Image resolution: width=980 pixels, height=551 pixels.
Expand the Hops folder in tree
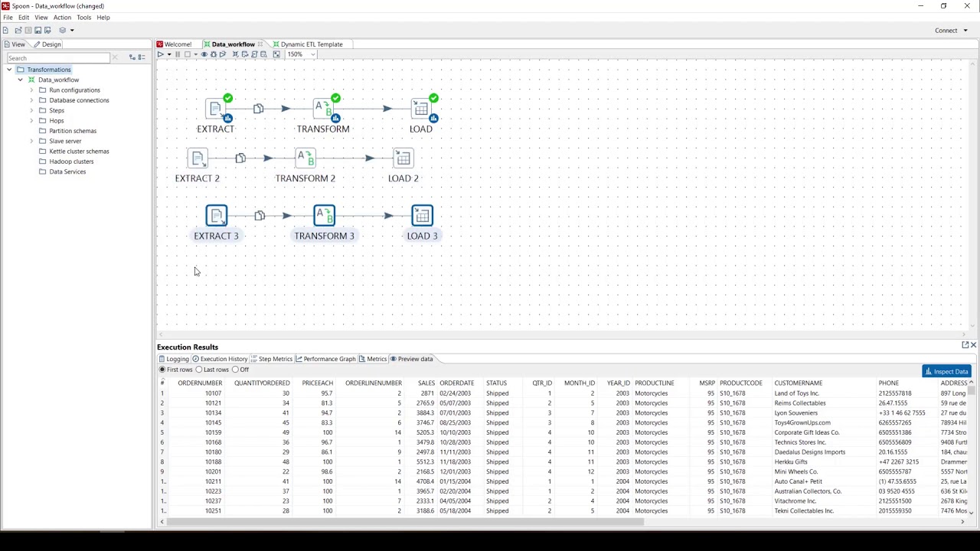click(x=31, y=121)
